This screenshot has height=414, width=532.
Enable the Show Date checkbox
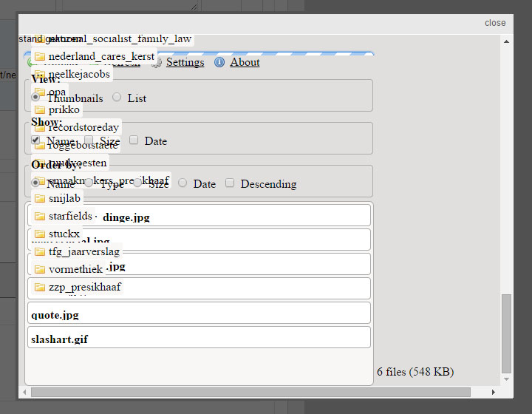134,140
